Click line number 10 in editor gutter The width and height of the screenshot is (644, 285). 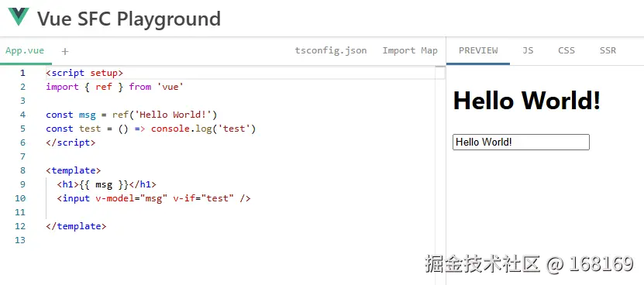point(20,199)
